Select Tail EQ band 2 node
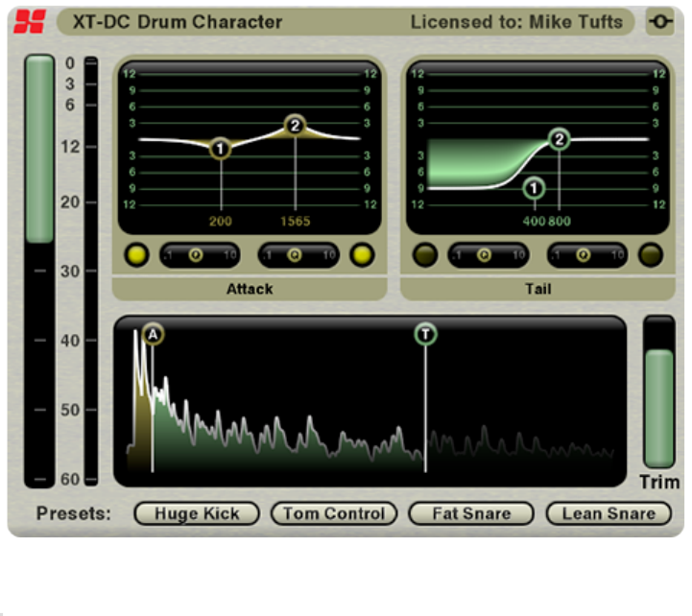Image resolution: width=692 pixels, height=616 pixels. tap(560, 139)
